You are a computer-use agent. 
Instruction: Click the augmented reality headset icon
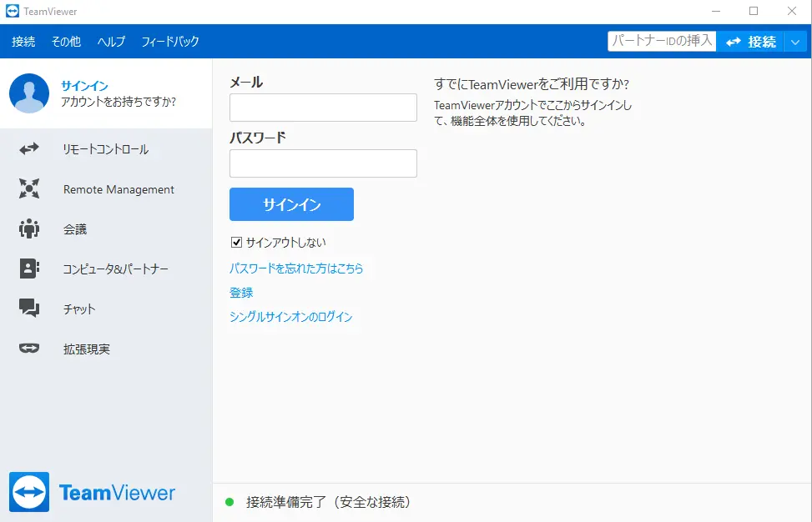point(29,349)
